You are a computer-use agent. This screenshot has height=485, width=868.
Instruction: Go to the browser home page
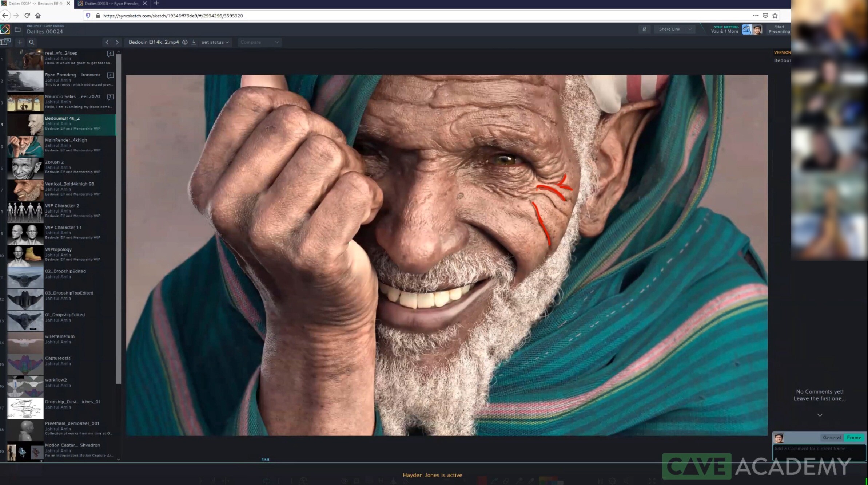tap(38, 15)
